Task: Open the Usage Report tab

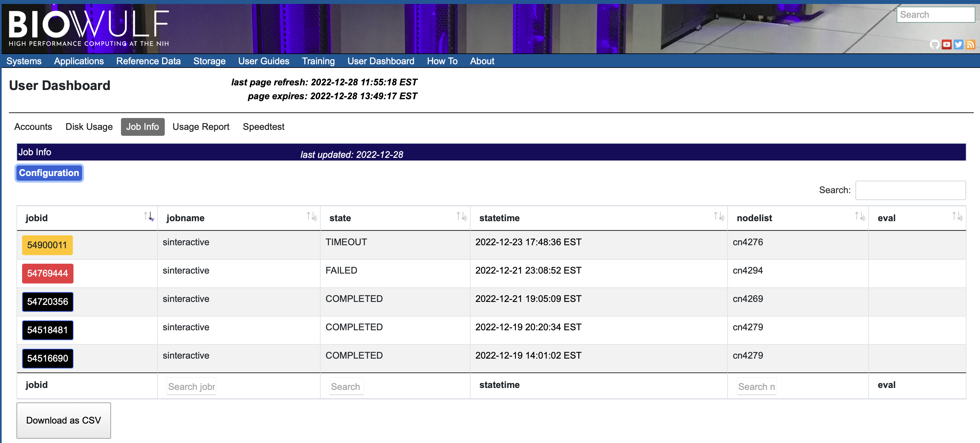Action: 201,127
